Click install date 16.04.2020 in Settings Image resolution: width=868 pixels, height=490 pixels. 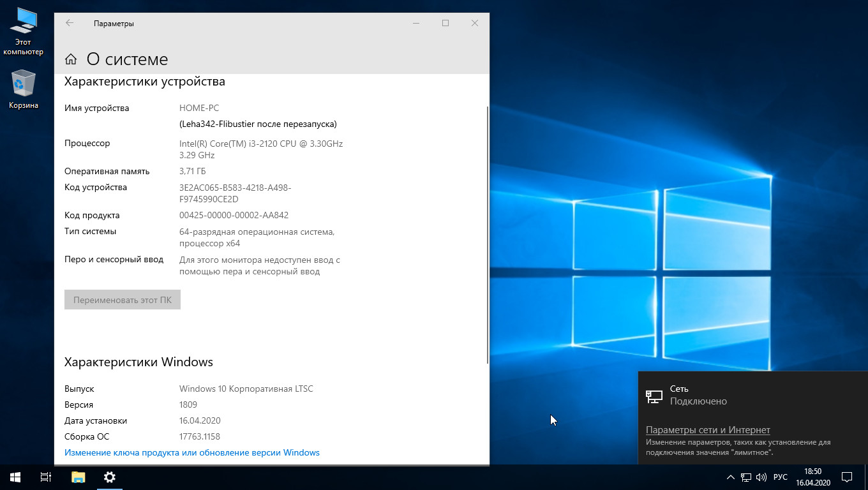[x=200, y=420]
